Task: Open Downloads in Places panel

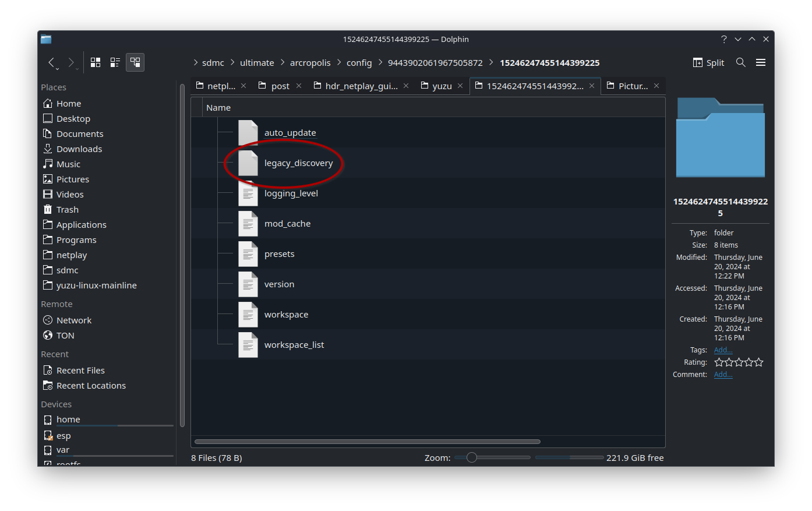Action: pyautogui.click(x=108, y=149)
